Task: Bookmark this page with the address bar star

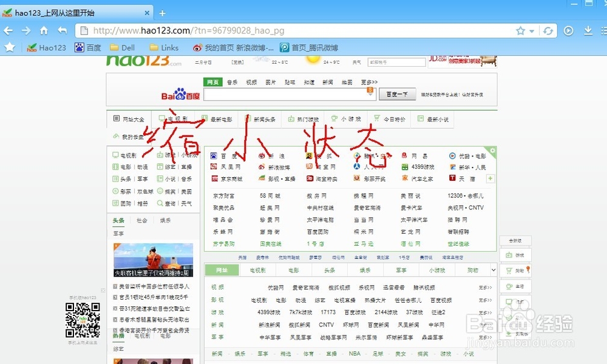Action: coord(520,30)
